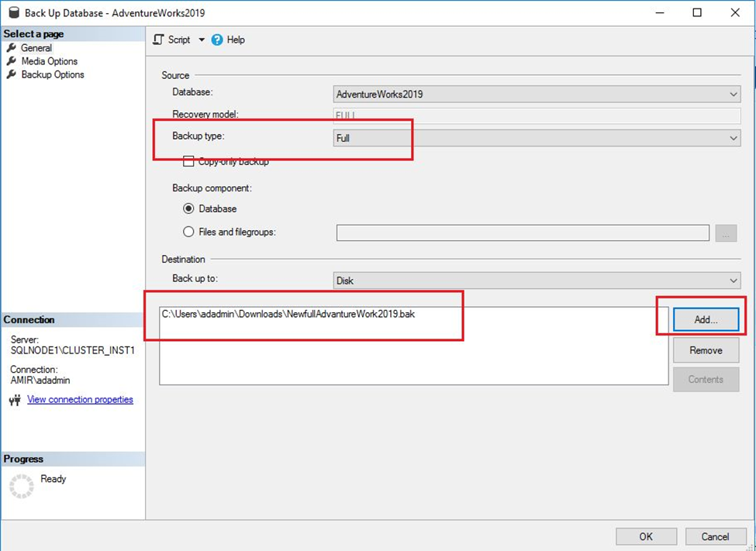756x551 pixels.
Task: Select the NewfullAdvantureWork2019.bak destination path
Action: [288, 314]
